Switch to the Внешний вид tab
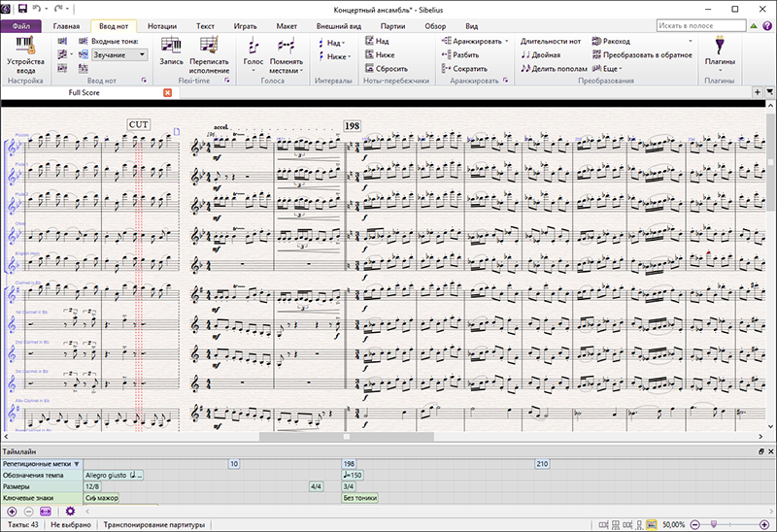This screenshot has width=777, height=532. pyautogui.click(x=339, y=26)
